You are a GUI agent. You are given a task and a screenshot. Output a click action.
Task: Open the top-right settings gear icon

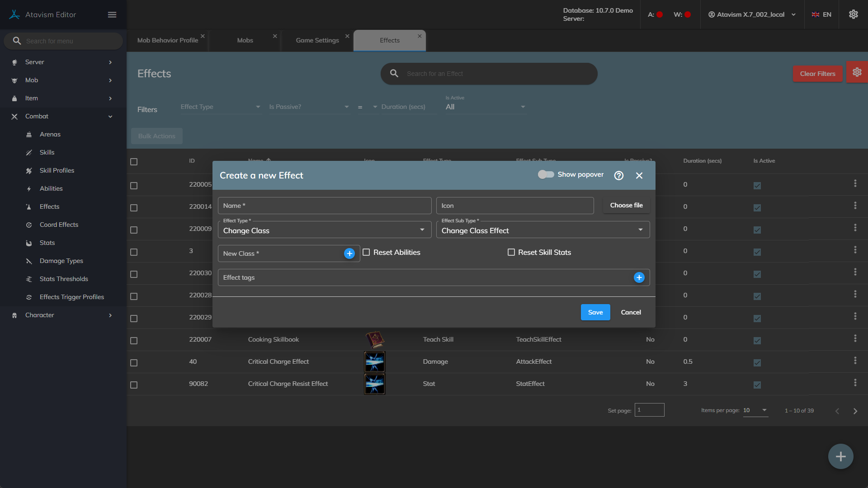(x=853, y=14)
